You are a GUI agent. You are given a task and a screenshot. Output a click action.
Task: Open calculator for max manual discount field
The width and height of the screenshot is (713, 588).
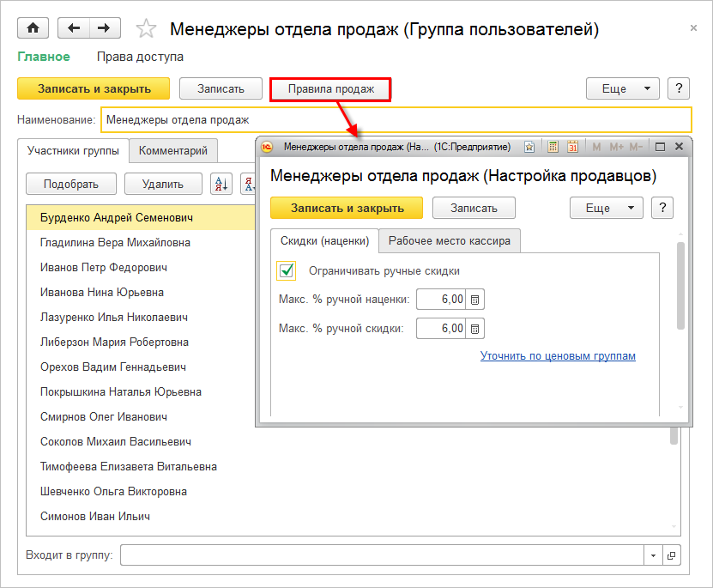(475, 329)
